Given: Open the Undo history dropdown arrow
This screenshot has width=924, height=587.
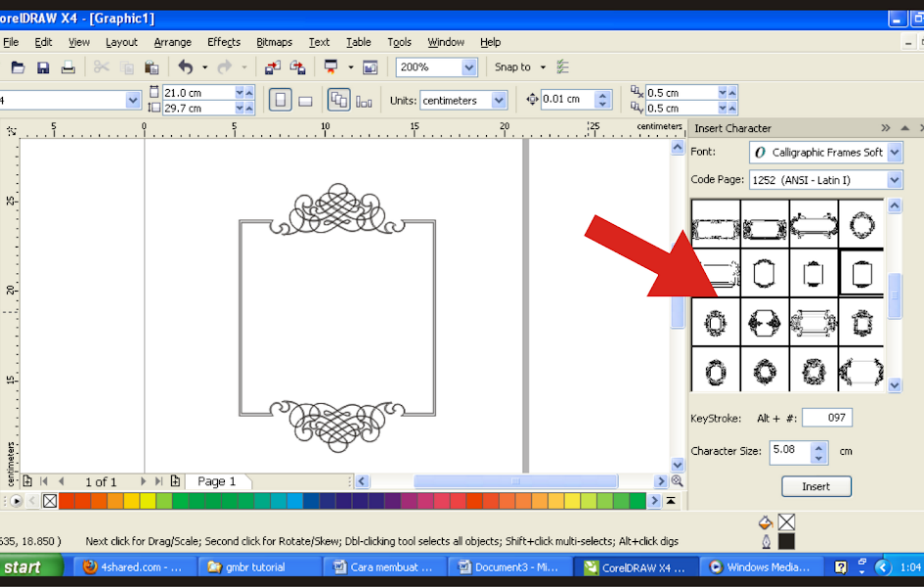Looking at the screenshot, I should (x=205, y=68).
